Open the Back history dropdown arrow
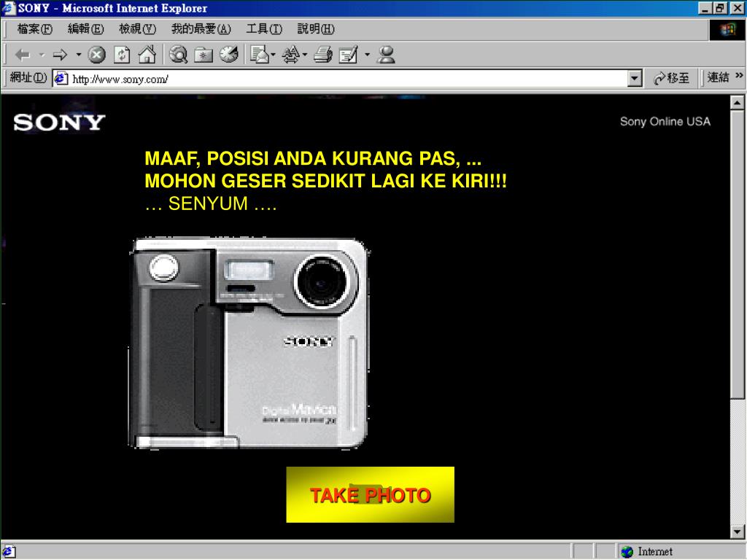Screen dimensions: 747x560 [x=42, y=55]
